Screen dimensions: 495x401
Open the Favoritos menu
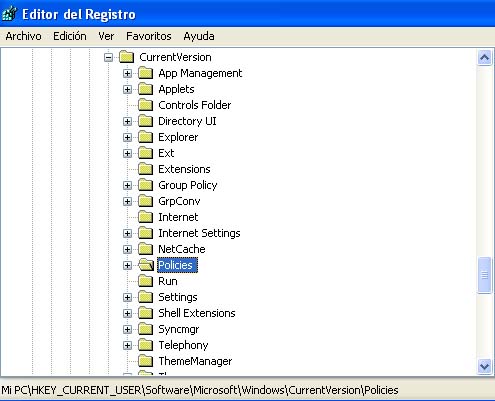coord(149,36)
